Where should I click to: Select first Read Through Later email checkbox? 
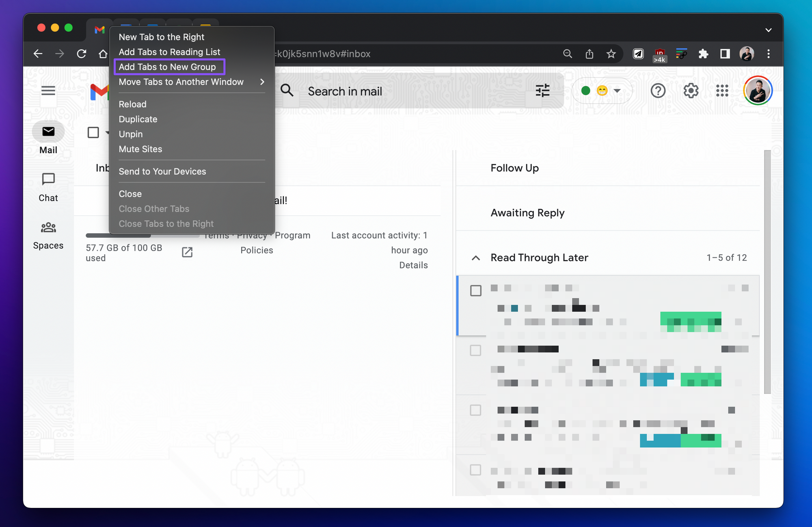pos(475,291)
